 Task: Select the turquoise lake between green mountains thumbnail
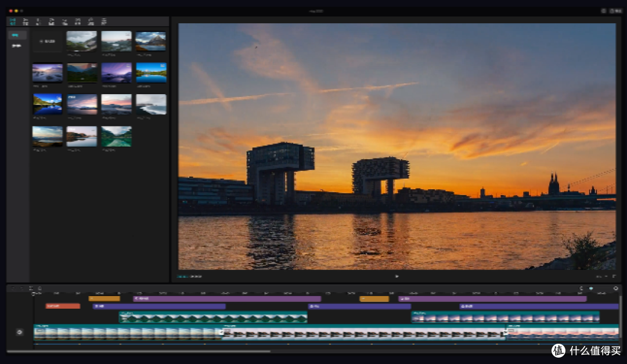point(116,136)
